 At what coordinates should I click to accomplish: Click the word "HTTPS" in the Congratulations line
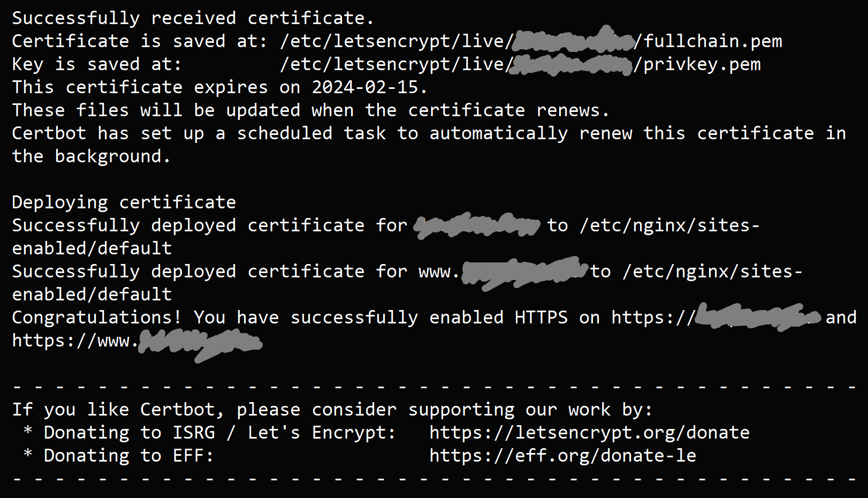[x=541, y=318]
